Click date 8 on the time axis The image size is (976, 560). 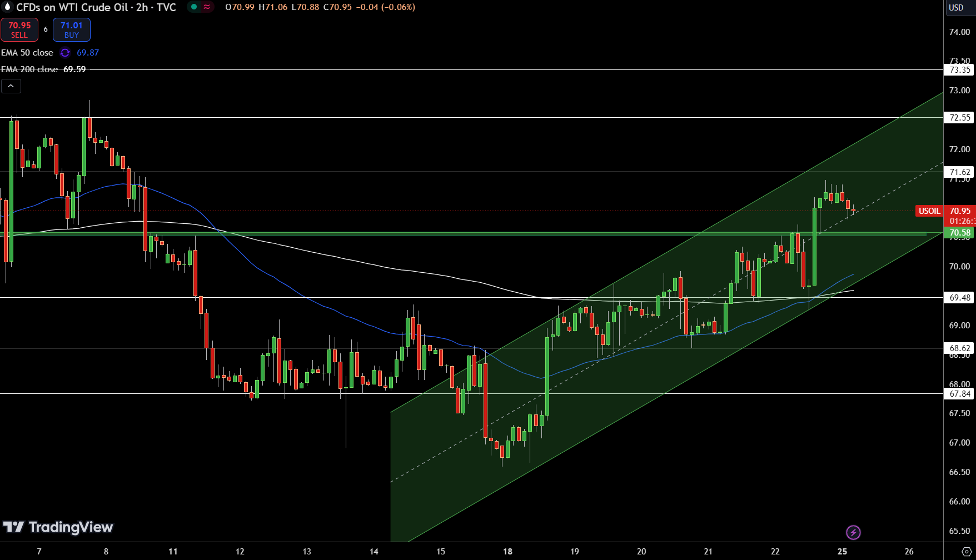(106, 552)
